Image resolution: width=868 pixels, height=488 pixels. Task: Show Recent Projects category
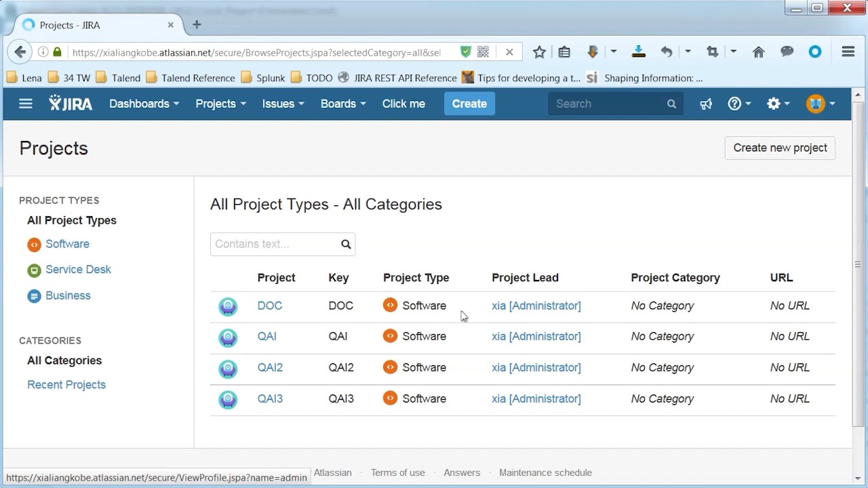click(x=66, y=385)
